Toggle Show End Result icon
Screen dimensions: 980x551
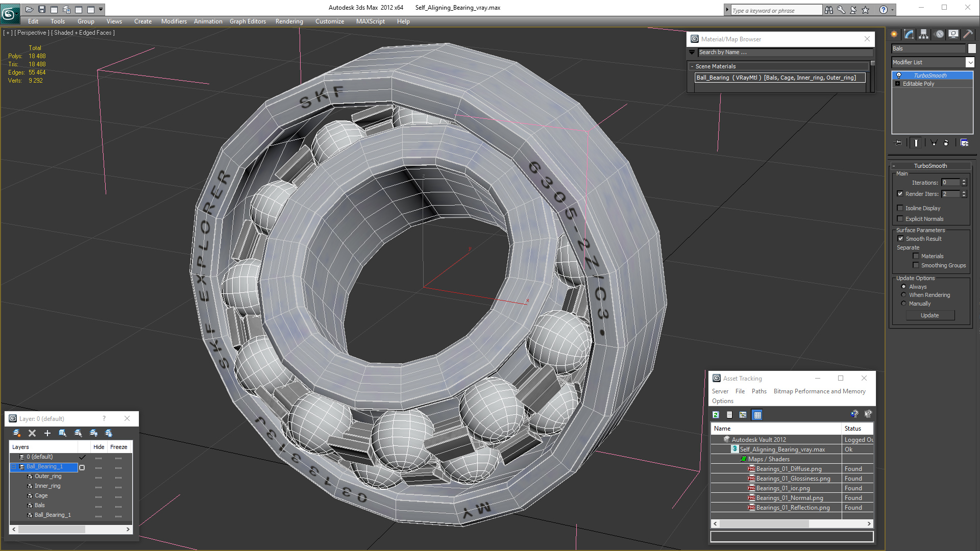(x=916, y=143)
